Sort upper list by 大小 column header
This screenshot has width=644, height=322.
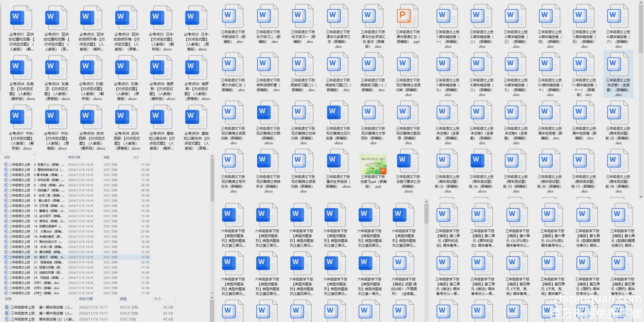pos(136,157)
